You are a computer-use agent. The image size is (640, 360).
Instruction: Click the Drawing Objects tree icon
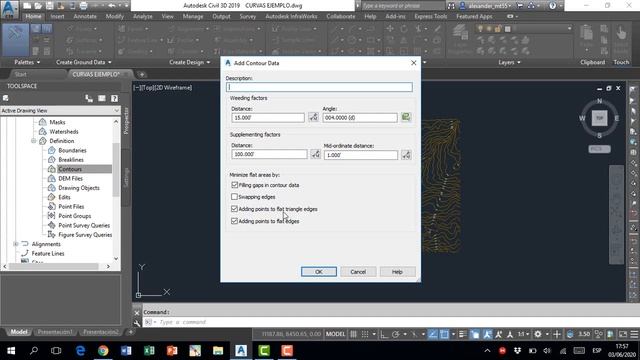click(x=51, y=188)
